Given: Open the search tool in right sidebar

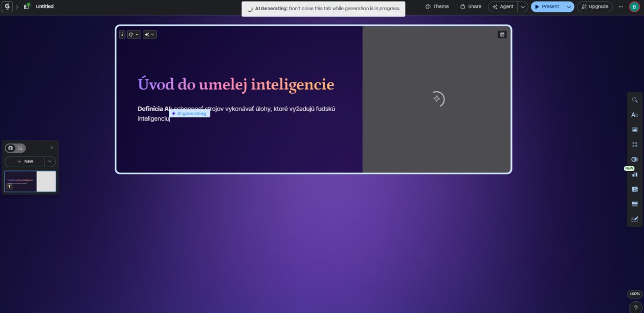Looking at the screenshot, I should click(635, 100).
